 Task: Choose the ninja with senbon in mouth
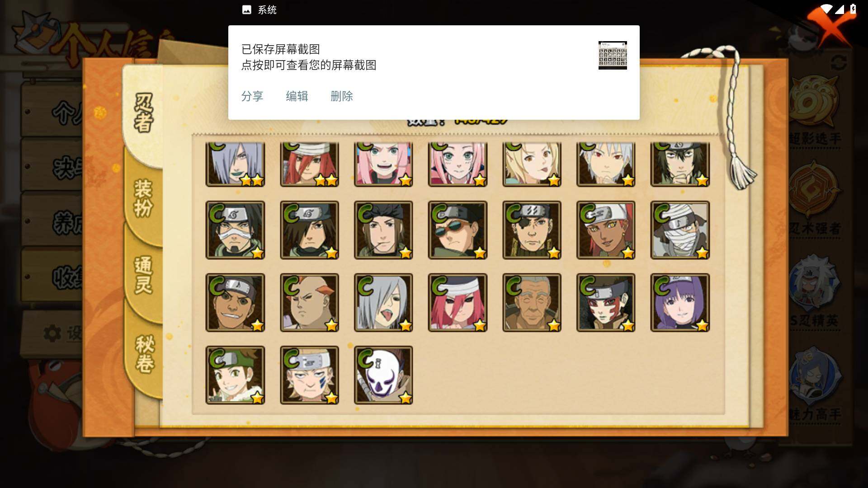[x=383, y=230]
